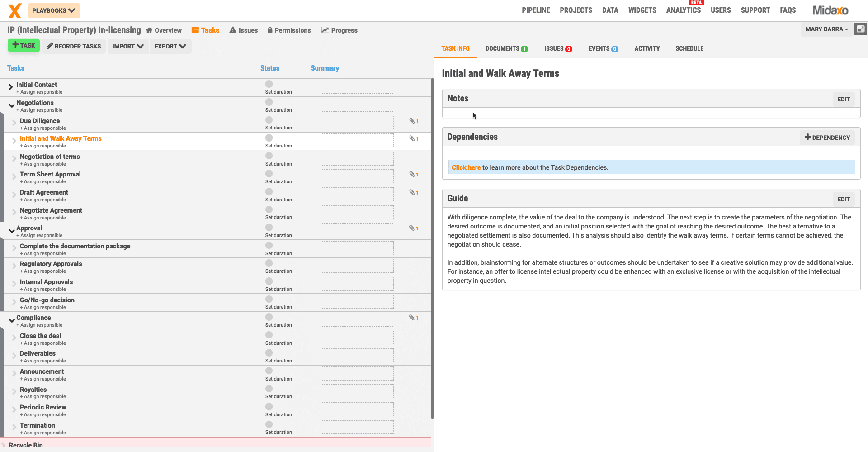Image resolution: width=868 pixels, height=452 pixels.
Task: Open the Activity tab
Action: click(x=647, y=48)
